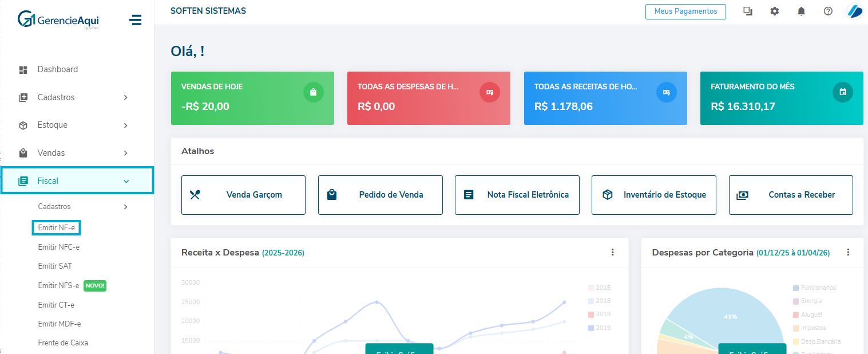Open the Nota Fiscal Eletrônica shortcut
This screenshot has width=868, height=354.
(x=517, y=195)
